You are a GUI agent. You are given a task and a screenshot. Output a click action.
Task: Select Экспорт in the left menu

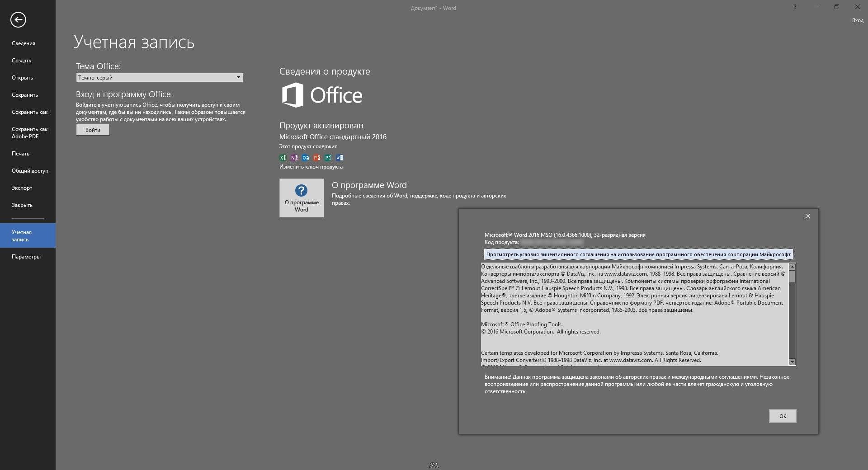coord(22,188)
